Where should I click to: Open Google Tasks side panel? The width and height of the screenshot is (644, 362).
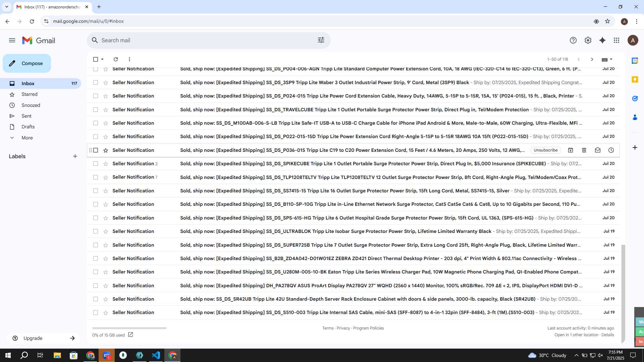pyautogui.click(x=635, y=99)
